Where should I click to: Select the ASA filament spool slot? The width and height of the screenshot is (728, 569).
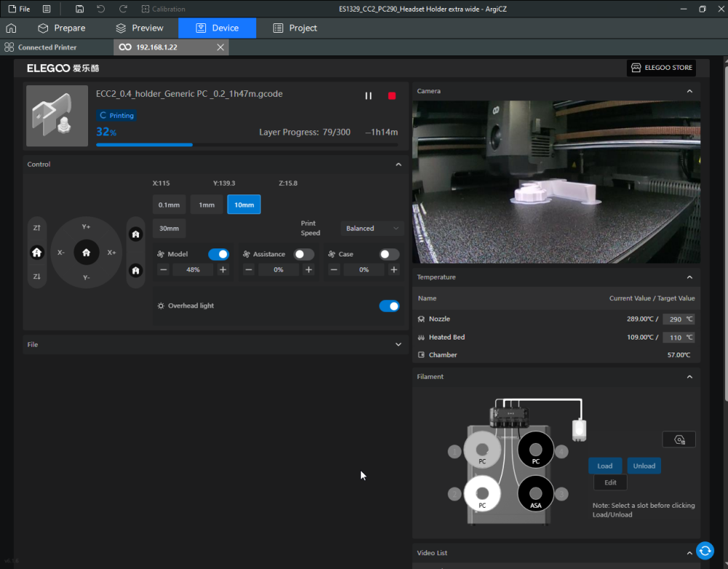(536, 494)
